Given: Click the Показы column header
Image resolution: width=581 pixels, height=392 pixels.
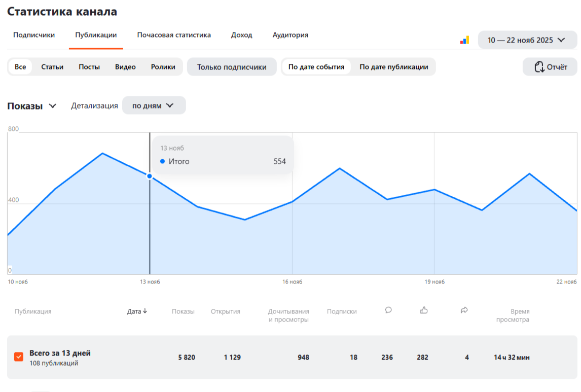Looking at the screenshot, I should click(183, 311).
